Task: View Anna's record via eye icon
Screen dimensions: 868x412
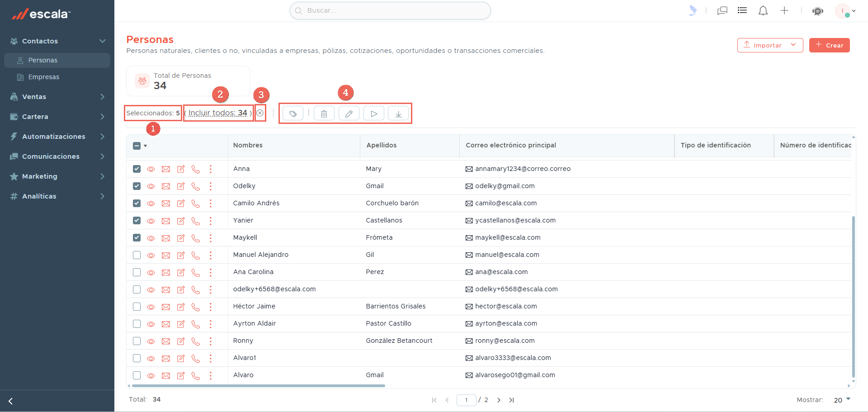Action: click(x=151, y=169)
